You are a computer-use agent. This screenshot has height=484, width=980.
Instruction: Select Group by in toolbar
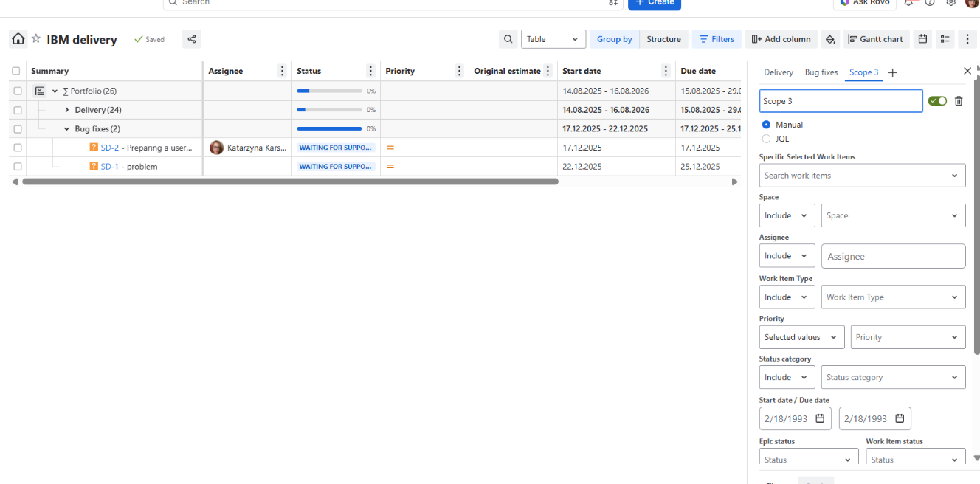pos(615,39)
